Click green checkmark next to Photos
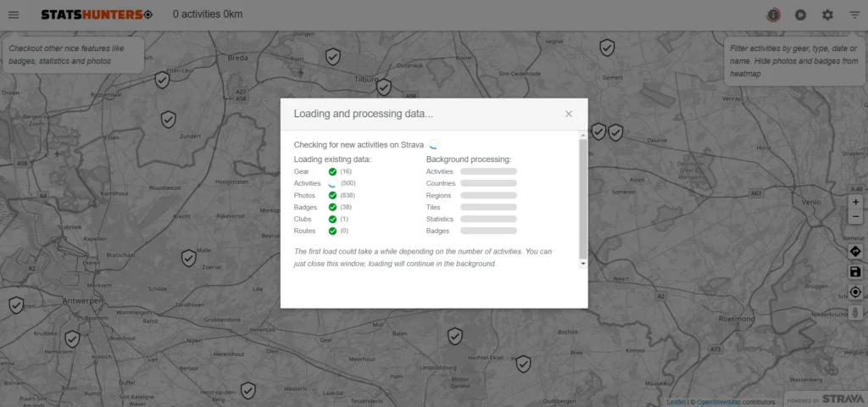 point(332,195)
